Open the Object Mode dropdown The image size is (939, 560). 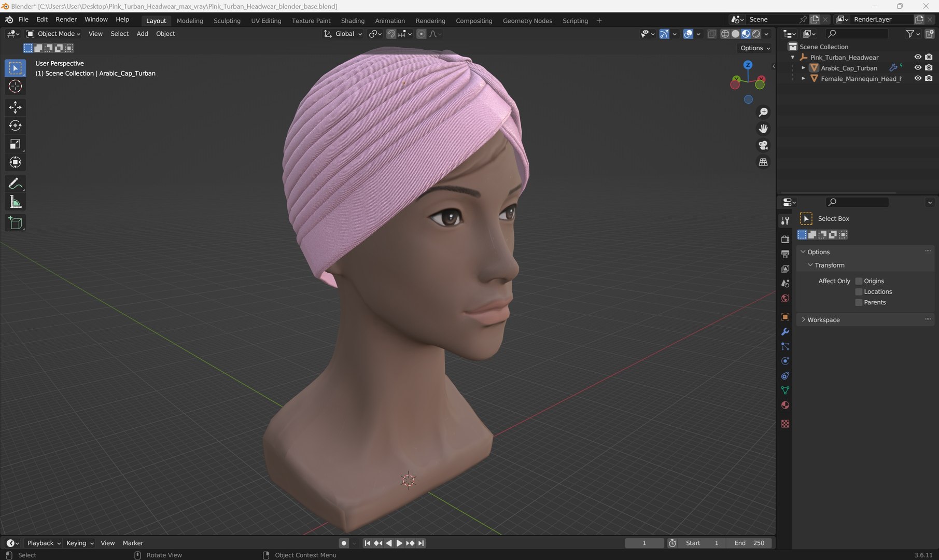tap(53, 34)
